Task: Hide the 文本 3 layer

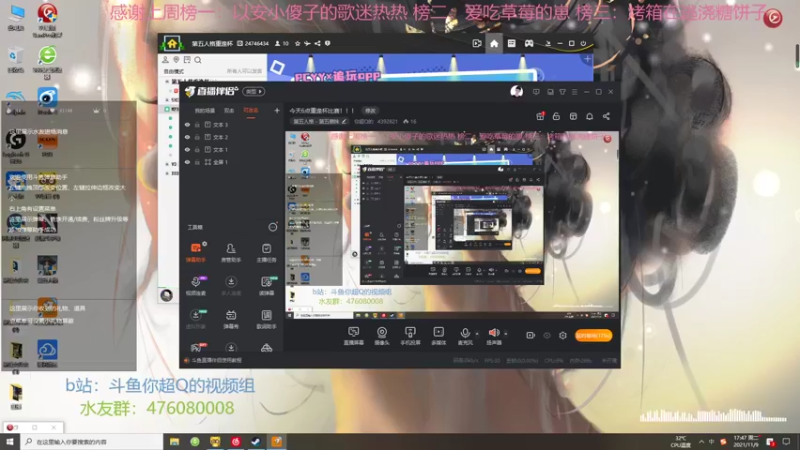Action: click(x=187, y=124)
